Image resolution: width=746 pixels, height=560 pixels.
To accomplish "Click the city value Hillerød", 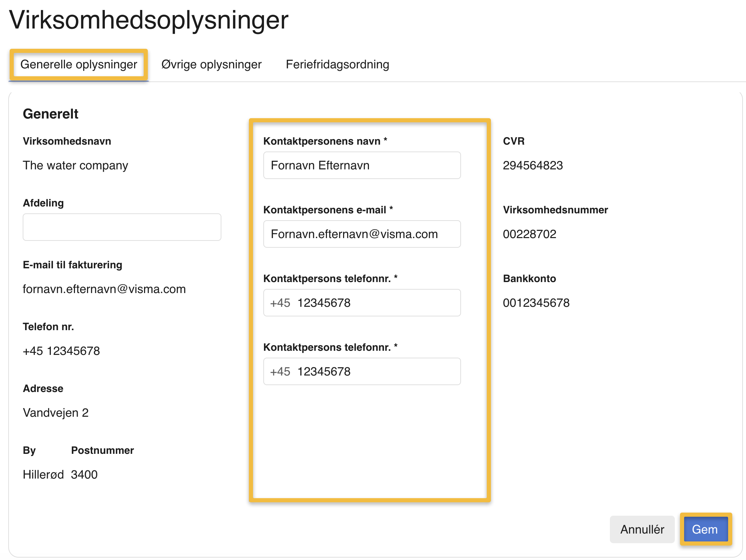I will point(43,474).
